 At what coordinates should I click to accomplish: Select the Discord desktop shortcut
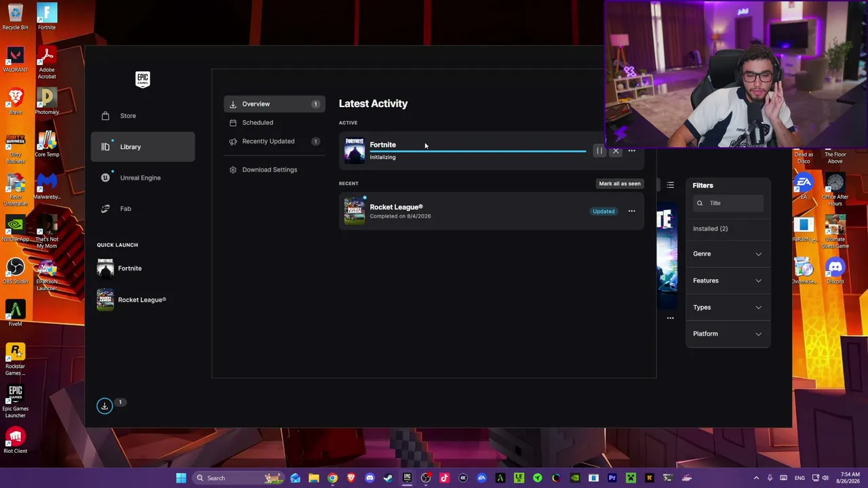pos(835,272)
